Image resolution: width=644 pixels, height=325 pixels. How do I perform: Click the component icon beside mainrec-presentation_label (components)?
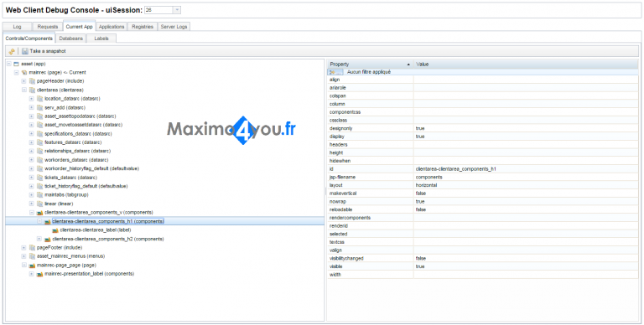(x=40, y=274)
